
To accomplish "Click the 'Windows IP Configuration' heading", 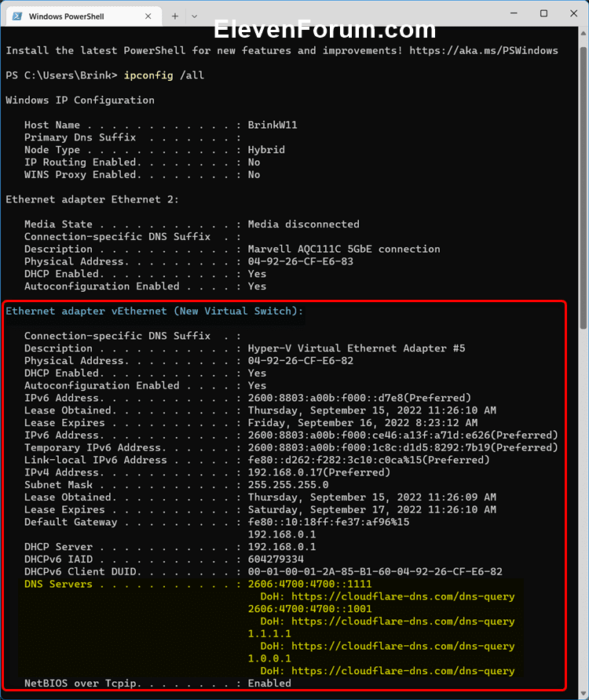I will 80,100.
